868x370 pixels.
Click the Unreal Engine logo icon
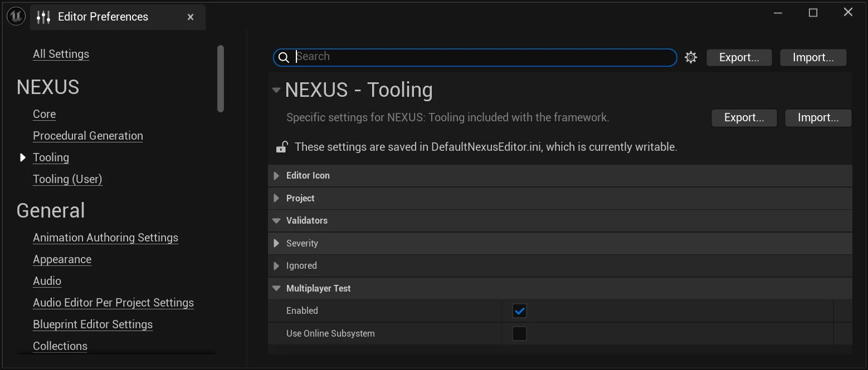click(x=16, y=17)
